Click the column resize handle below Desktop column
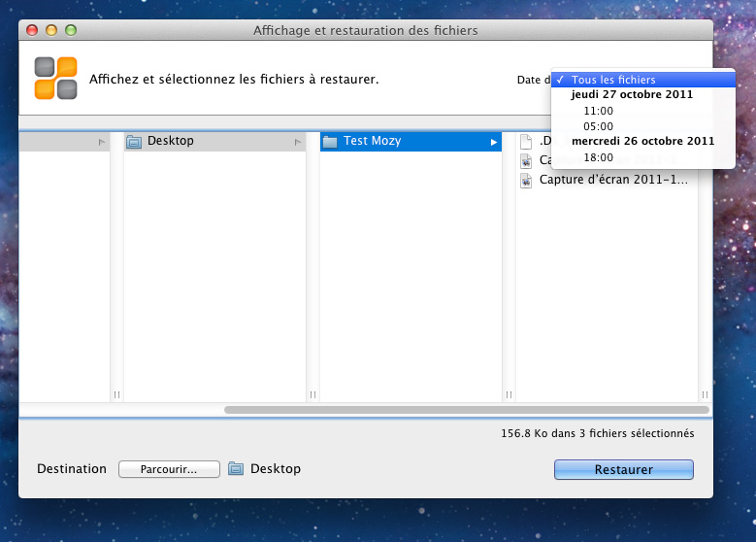Screen dimensions: 756x542 click(312, 394)
